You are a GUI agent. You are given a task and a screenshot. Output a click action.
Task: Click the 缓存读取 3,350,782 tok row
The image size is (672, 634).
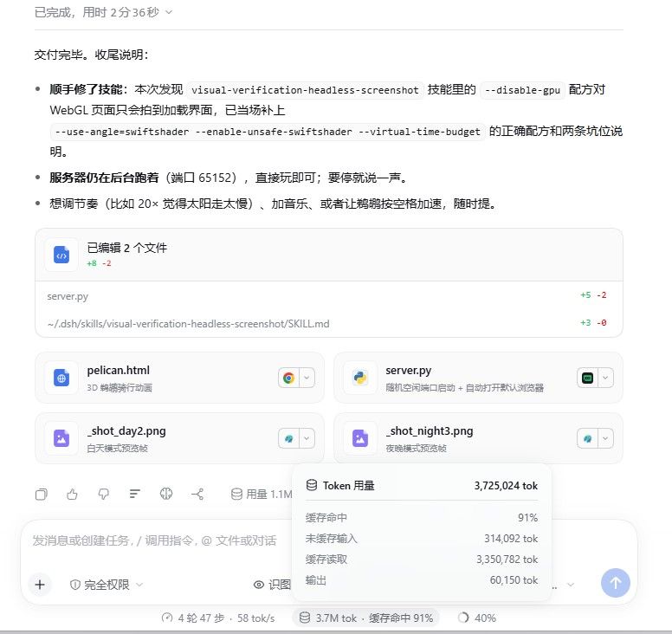[422, 559]
